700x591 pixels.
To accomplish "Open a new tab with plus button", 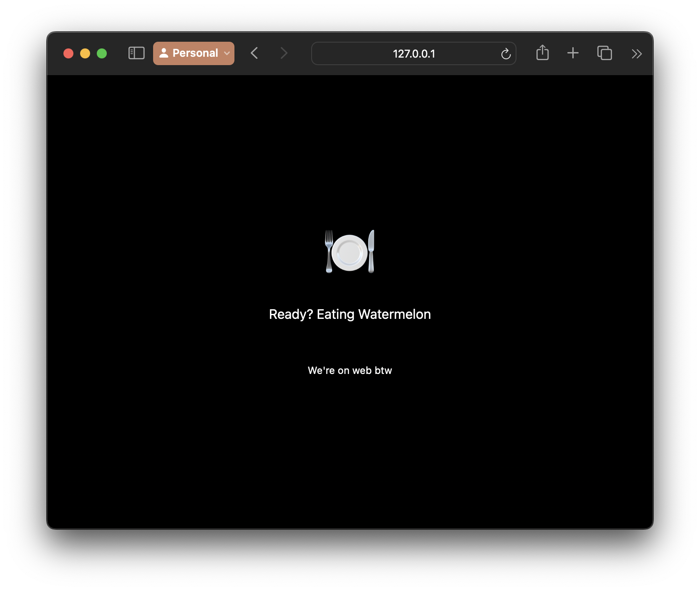I will pyautogui.click(x=573, y=53).
